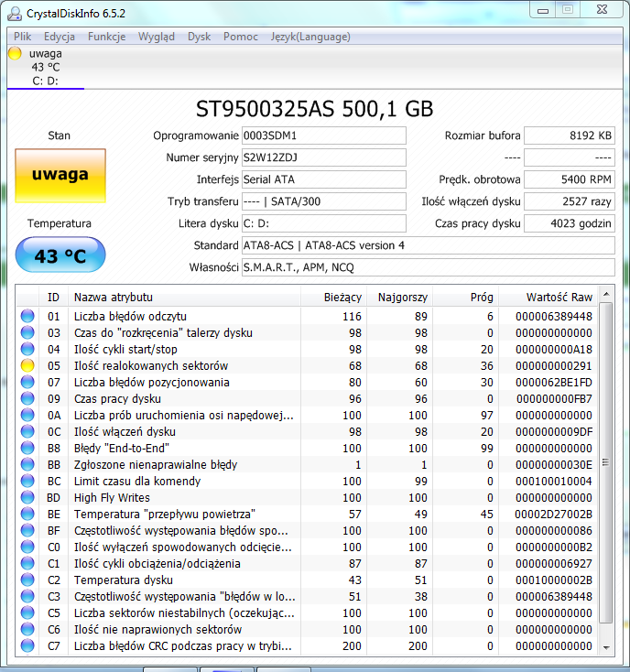Viewport: 630px width, 672px height.
Task: Click the power-on count 2527 razy
Action: tap(570, 201)
